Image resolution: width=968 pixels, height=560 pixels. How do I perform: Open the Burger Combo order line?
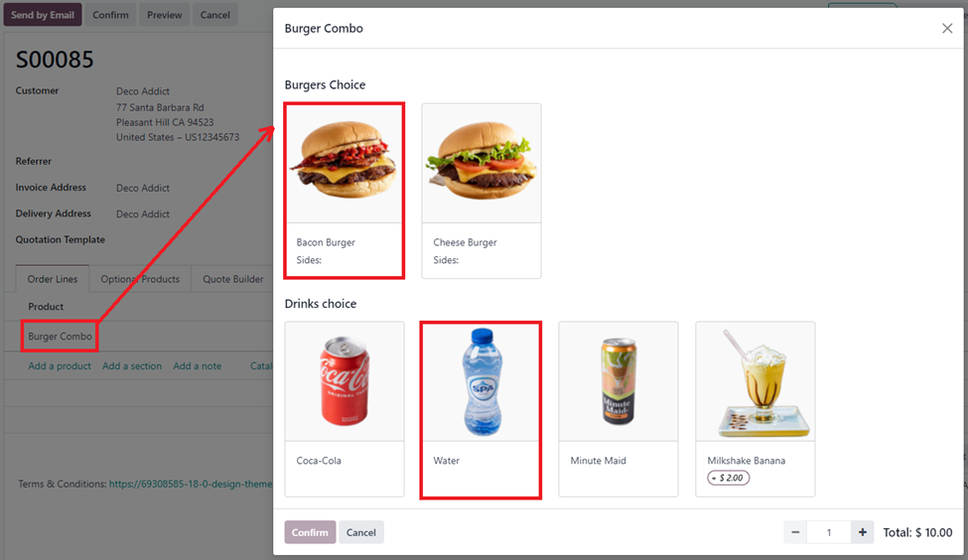pos(60,337)
